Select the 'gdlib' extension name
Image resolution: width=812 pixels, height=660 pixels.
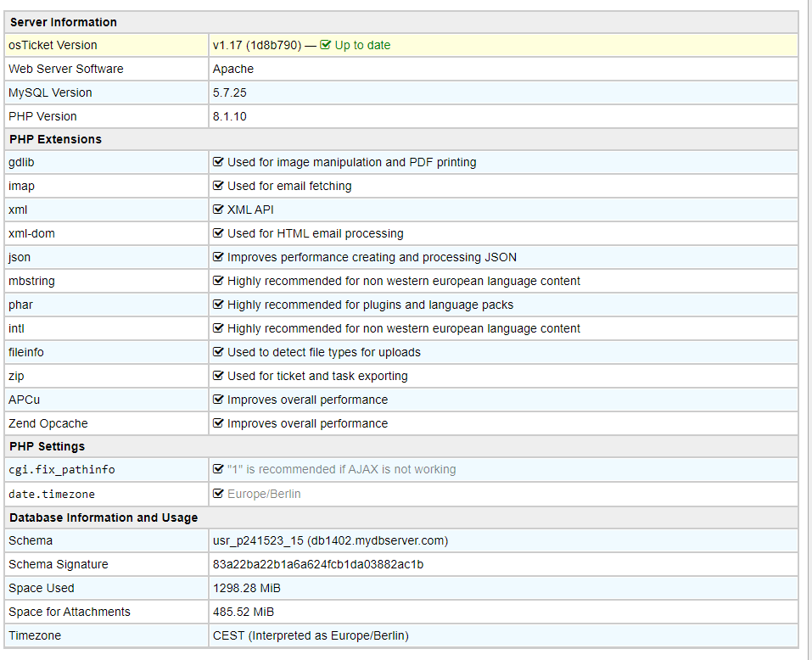[21, 162]
